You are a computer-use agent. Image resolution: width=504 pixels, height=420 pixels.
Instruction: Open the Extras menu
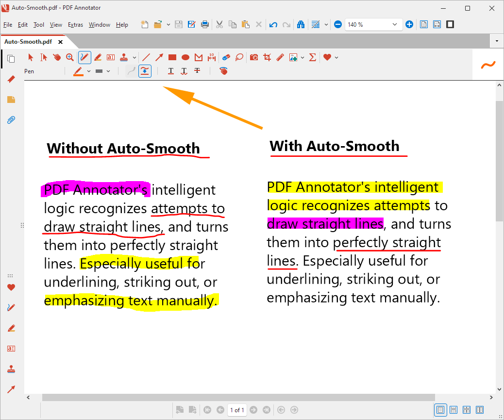[x=76, y=24]
